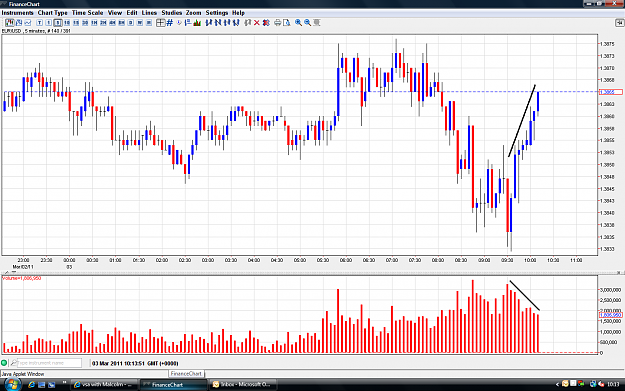Image resolution: width=625 pixels, height=391 pixels.
Task: Open the Settings menu
Action: [217, 13]
